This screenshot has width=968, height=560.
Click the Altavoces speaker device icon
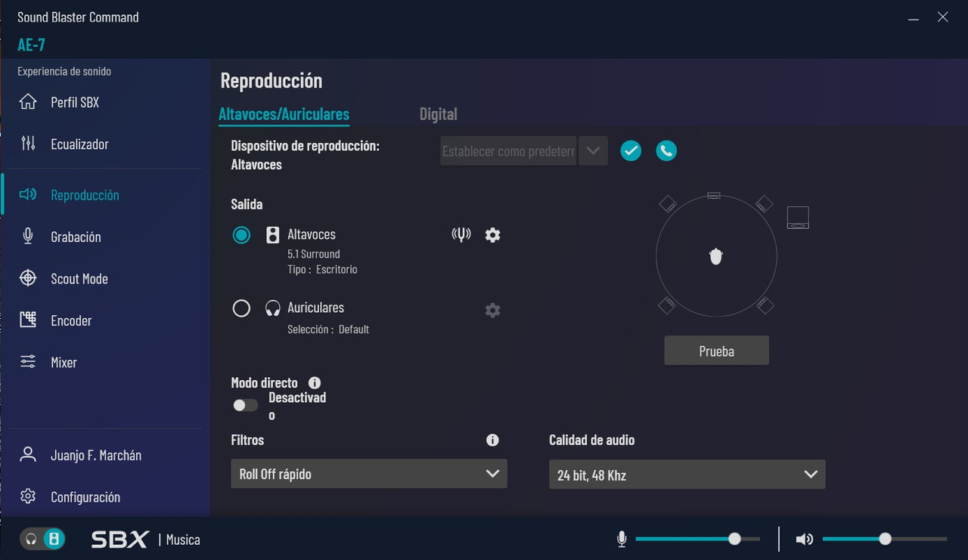tap(273, 235)
